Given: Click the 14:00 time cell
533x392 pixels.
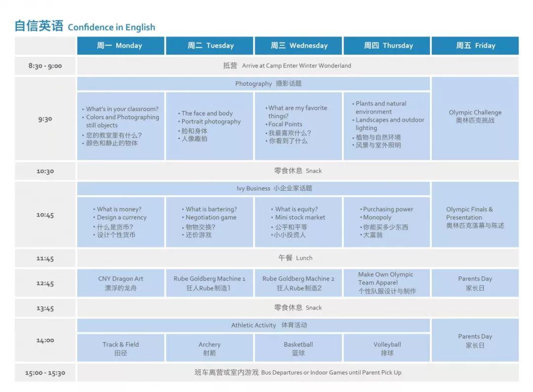Looking at the screenshot, I should (45, 340).
